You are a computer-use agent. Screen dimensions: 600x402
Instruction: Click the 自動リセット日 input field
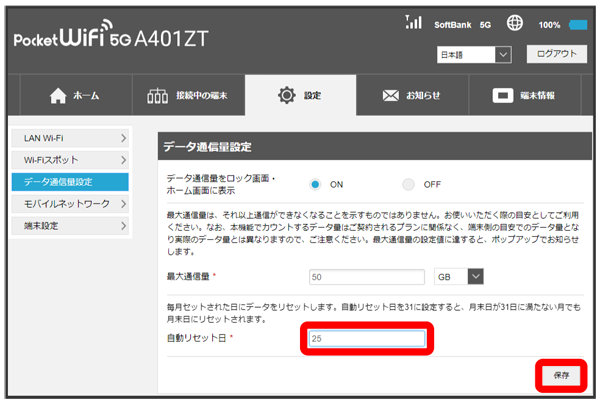click(367, 340)
